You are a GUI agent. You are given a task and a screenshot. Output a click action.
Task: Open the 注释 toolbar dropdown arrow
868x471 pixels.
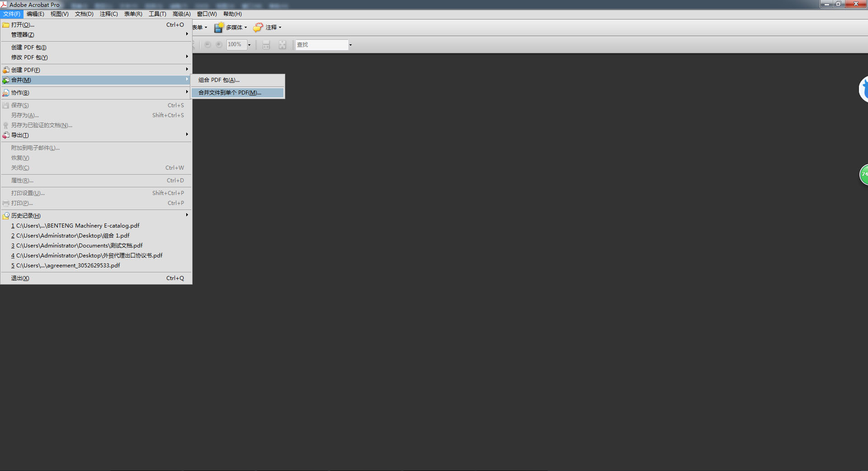click(280, 28)
